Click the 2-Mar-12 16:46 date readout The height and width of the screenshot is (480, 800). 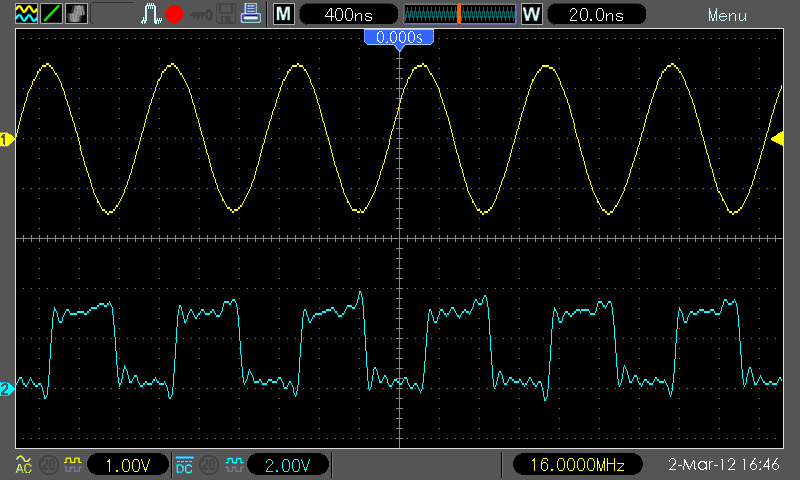click(x=723, y=464)
